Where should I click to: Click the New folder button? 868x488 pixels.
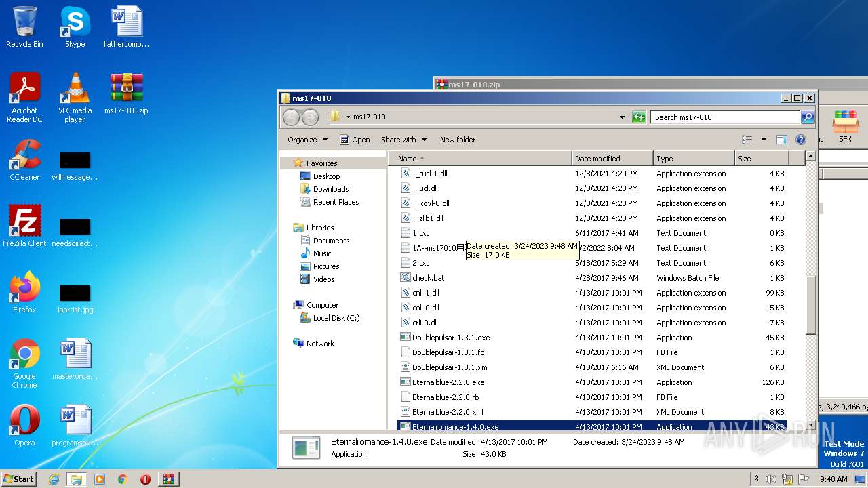pyautogui.click(x=458, y=140)
